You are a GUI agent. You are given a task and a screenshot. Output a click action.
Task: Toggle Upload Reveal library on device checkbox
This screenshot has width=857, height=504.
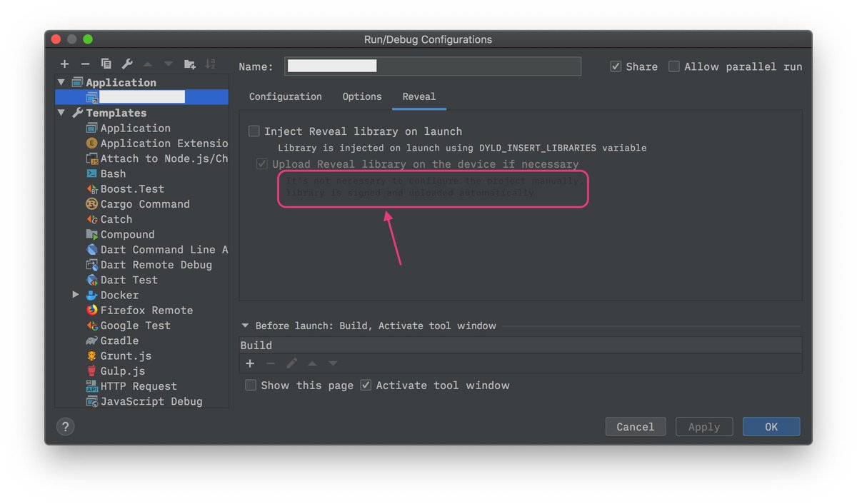pyautogui.click(x=261, y=164)
